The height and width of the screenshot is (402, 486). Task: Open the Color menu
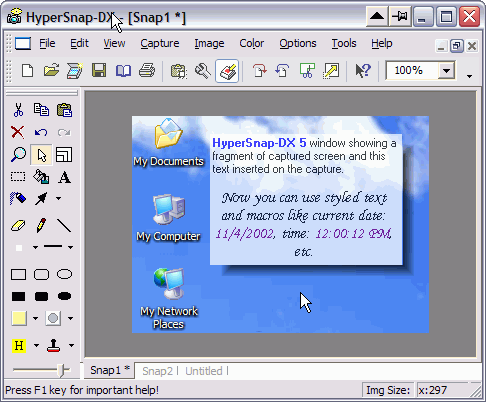[252, 43]
